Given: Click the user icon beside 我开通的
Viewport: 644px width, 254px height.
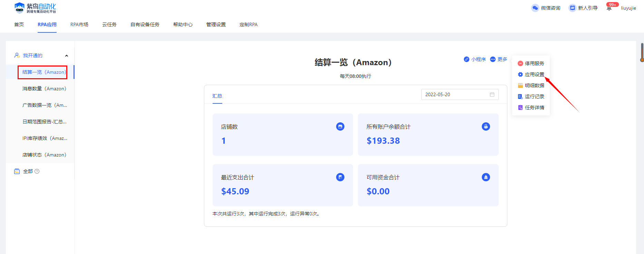Looking at the screenshot, I should click(x=17, y=55).
